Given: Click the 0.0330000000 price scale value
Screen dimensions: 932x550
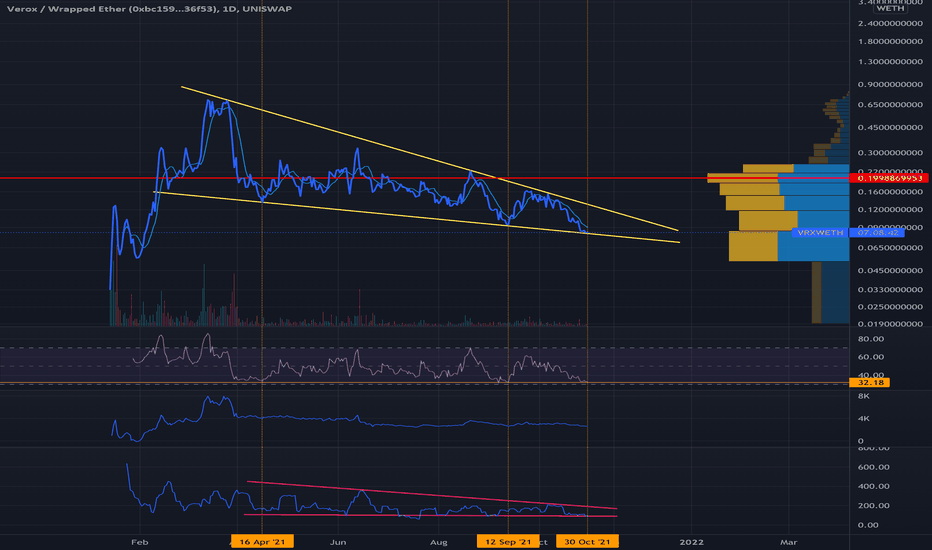Looking at the screenshot, I should pyautogui.click(x=890, y=289).
